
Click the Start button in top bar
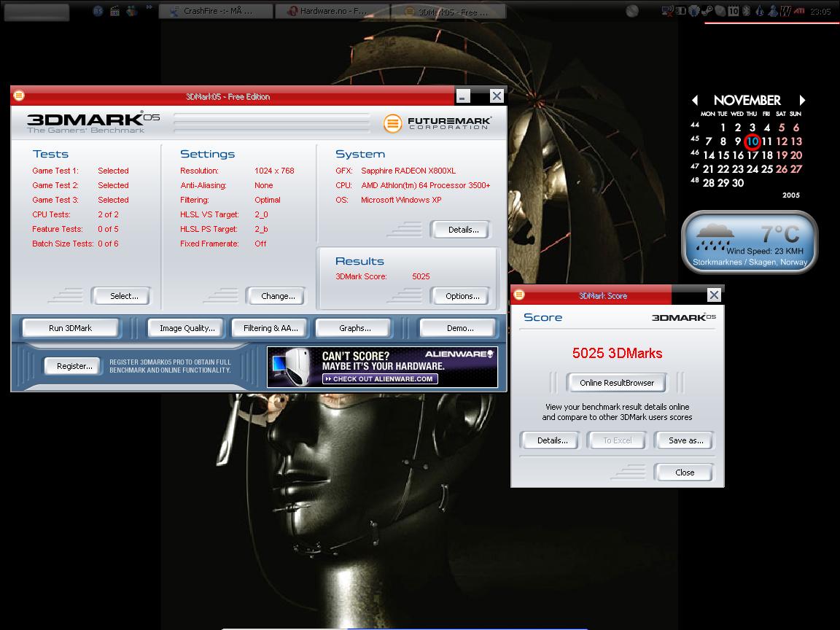coord(36,12)
